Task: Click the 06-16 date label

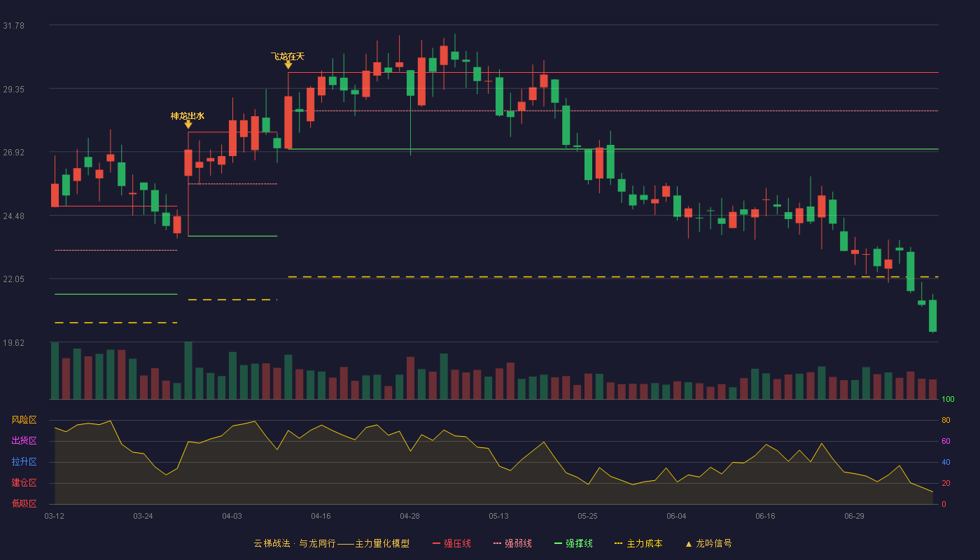Action: (x=765, y=516)
